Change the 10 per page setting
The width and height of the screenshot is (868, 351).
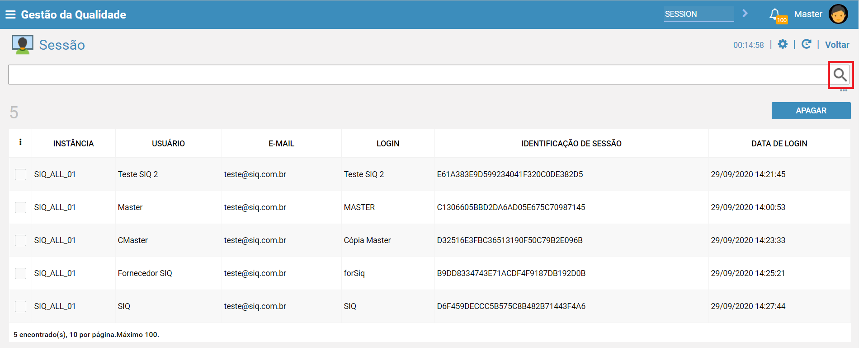pos(73,335)
